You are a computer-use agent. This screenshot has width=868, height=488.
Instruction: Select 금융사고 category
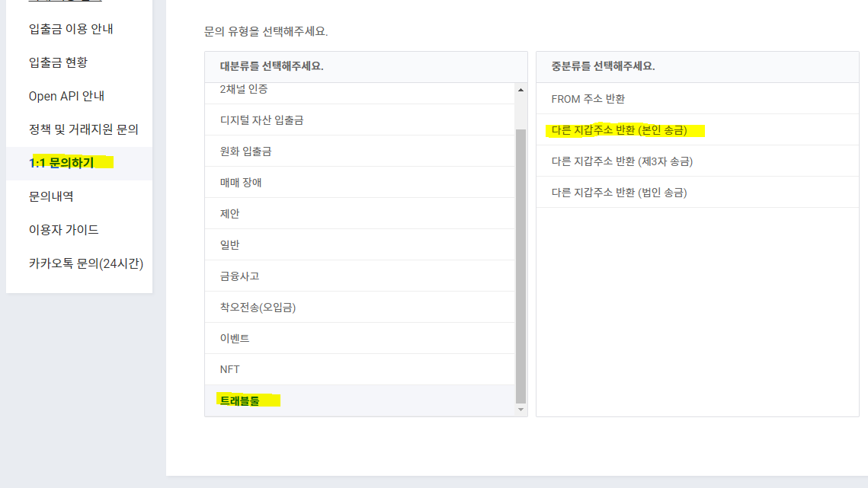(360, 276)
